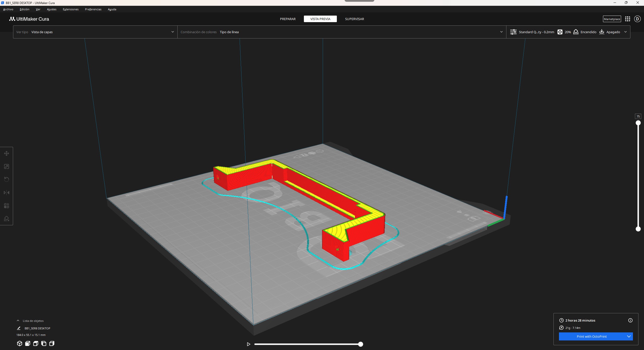Open the Archivo menu
The image size is (644, 350).
(8, 9)
